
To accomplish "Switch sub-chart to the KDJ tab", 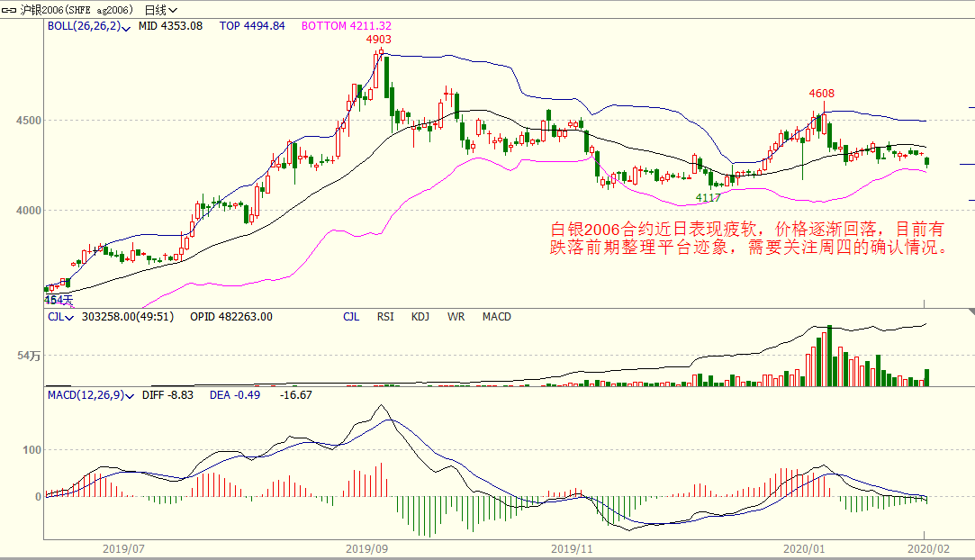I will [420, 317].
